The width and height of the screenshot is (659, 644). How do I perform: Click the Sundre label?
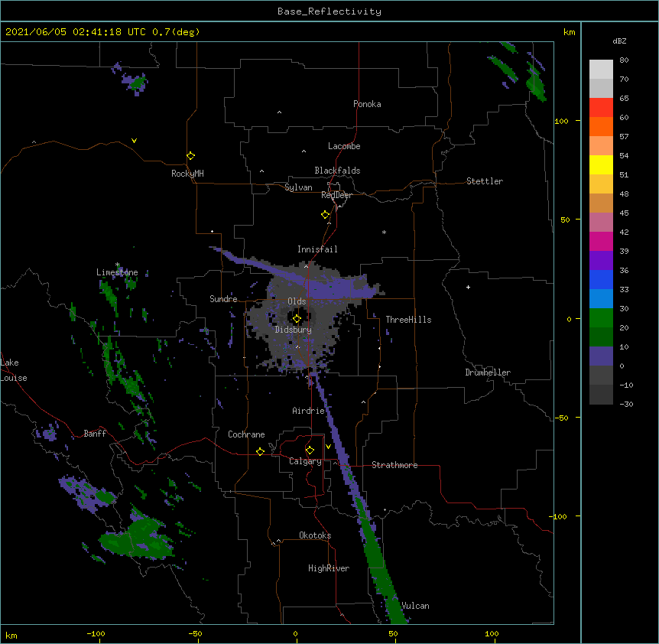(x=223, y=299)
